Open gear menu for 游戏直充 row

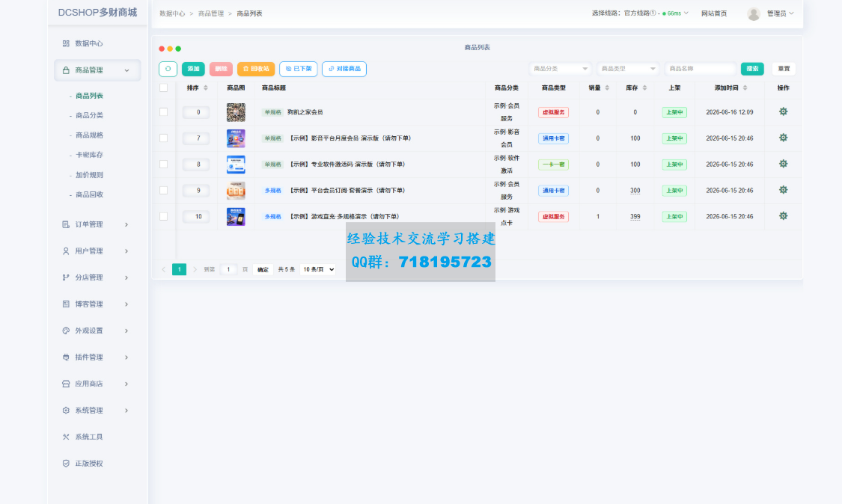click(783, 216)
